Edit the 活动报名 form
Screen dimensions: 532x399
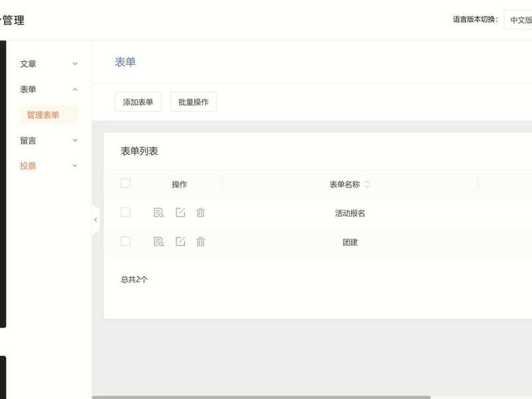(180, 212)
